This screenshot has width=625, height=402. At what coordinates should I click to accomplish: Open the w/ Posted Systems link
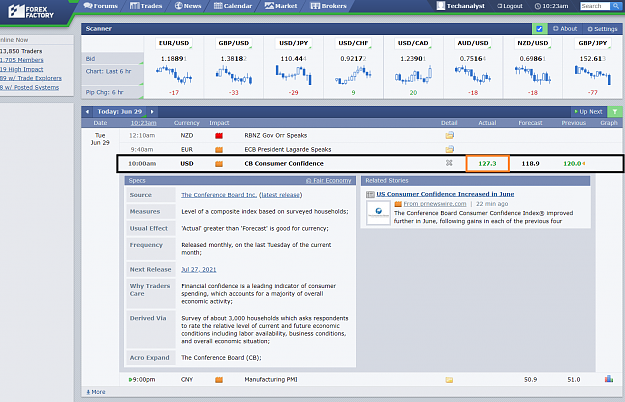click(29, 87)
